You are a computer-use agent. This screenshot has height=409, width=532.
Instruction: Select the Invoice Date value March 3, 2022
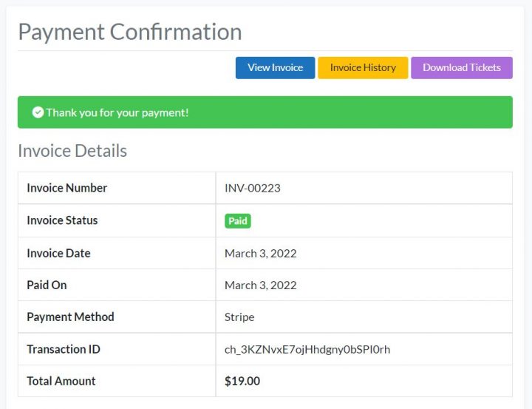(260, 253)
